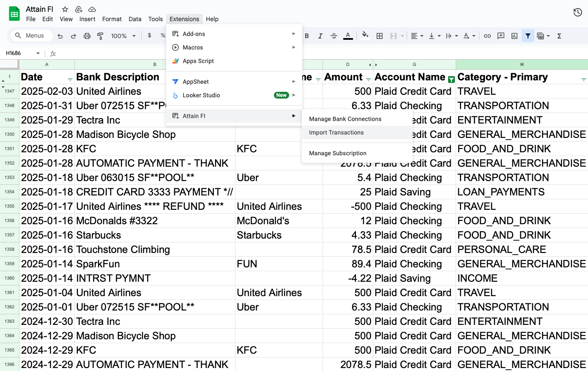588x371 pixels.
Task: Open the Borders icon in the toolbar
Action: click(379, 36)
